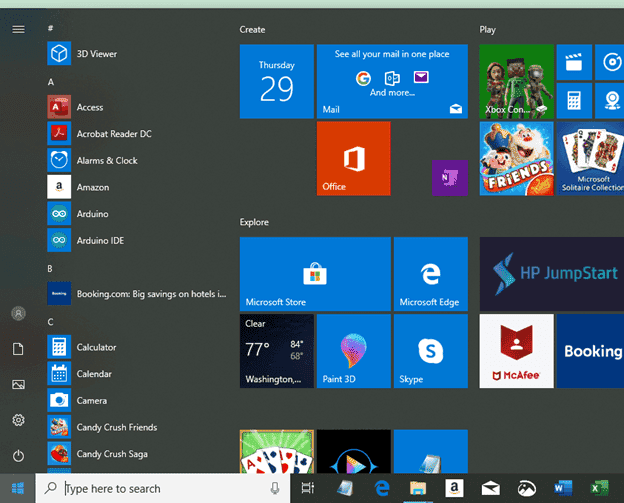Viewport: 624px width, 503px height.
Task: Open Microsoft Edge from the taskbar
Action: point(381,488)
